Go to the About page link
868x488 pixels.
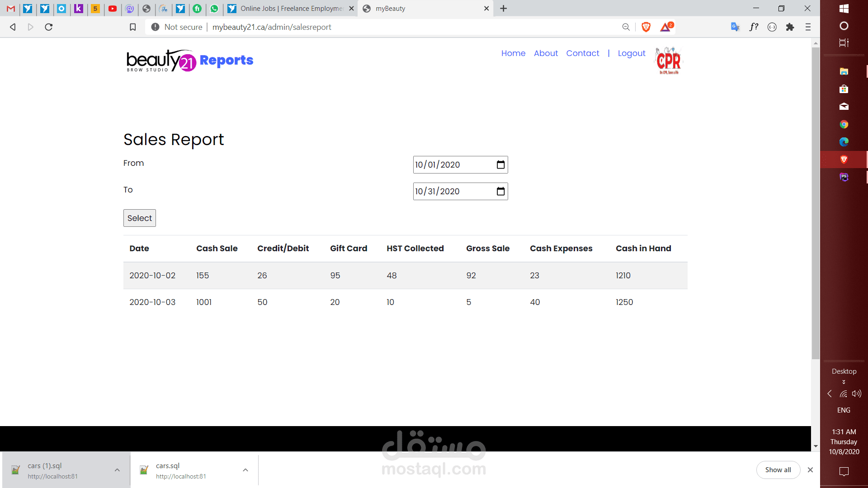click(546, 53)
